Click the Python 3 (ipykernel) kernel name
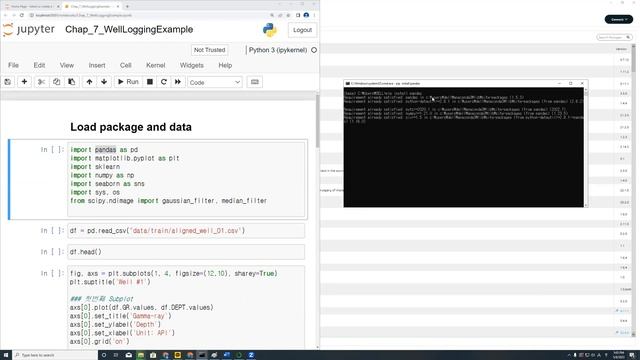Image resolution: width=640 pixels, height=360 pixels. (278, 50)
